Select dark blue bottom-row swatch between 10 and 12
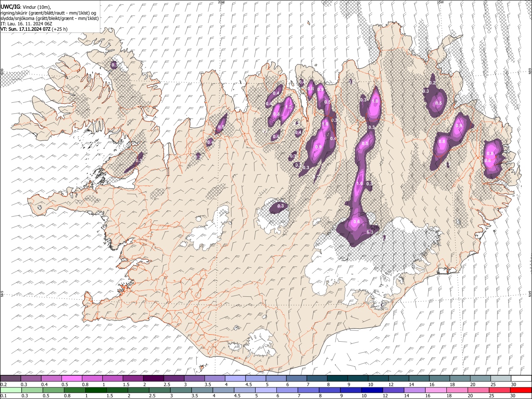This screenshot has height=399, width=532. click(372, 390)
